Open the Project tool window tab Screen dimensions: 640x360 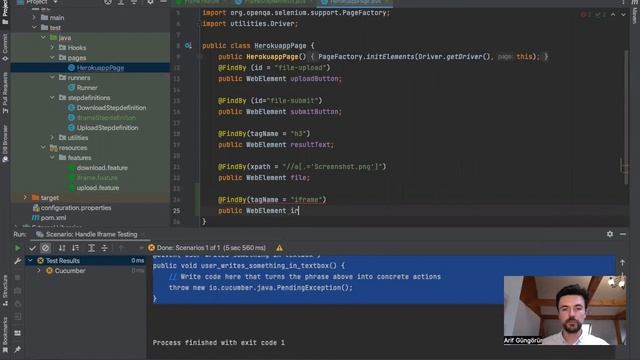click(5, 12)
